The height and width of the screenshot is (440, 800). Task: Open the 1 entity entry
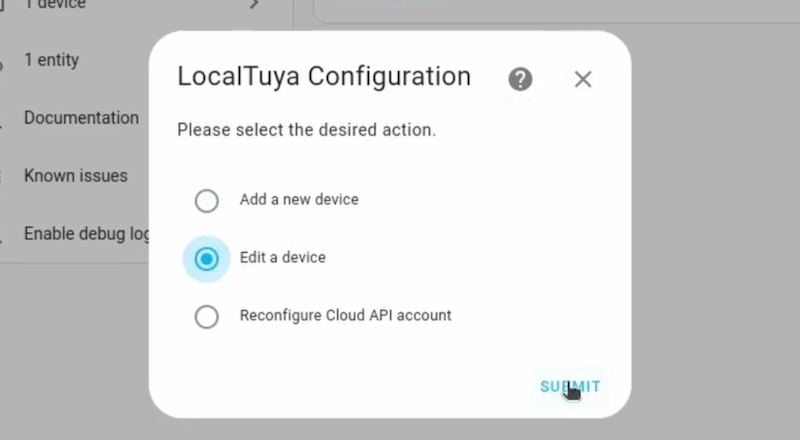51,60
